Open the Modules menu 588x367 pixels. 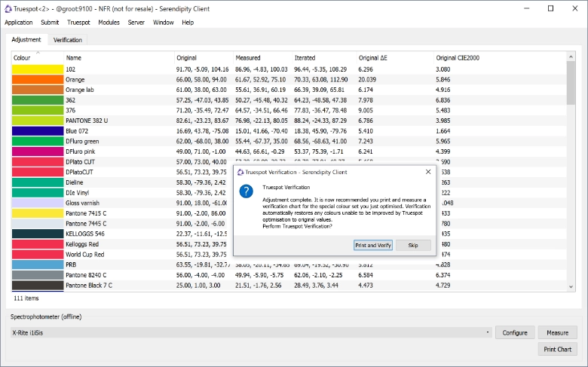coord(109,23)
